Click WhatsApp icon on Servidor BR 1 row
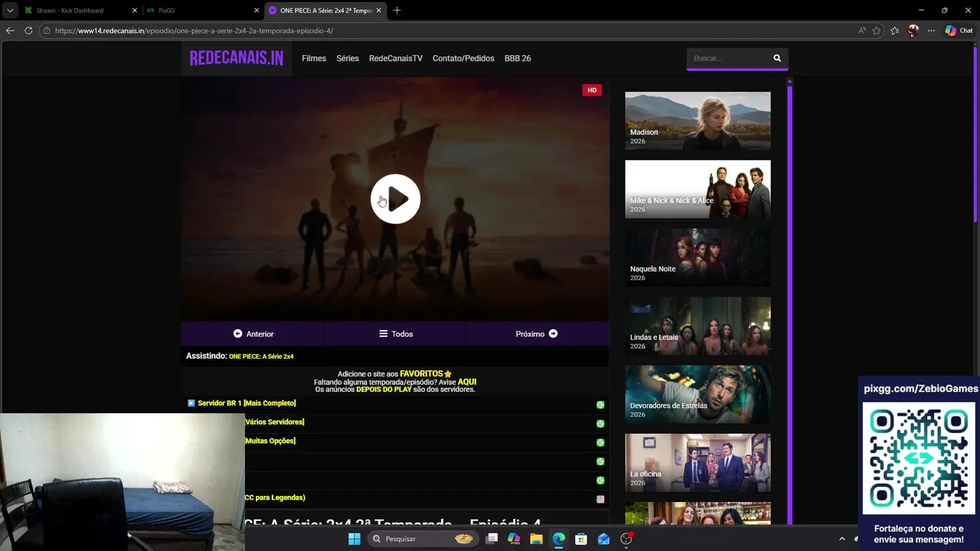Image resolution: width=980 pixels, height=551 pixels. 600,405
